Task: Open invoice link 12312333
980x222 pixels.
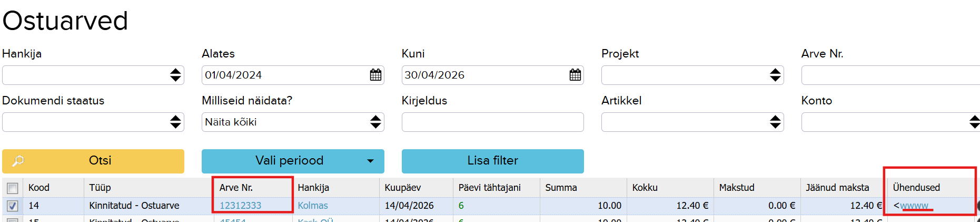Action: [240, 206]
